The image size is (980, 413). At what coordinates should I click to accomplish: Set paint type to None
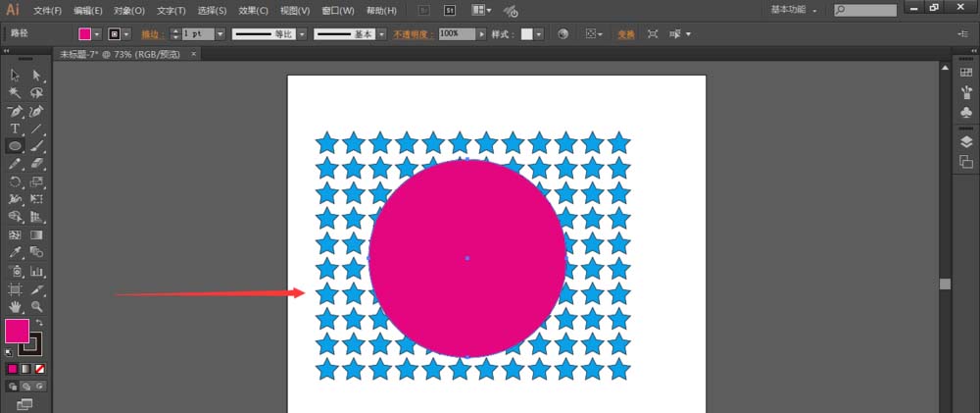(40, 369)
